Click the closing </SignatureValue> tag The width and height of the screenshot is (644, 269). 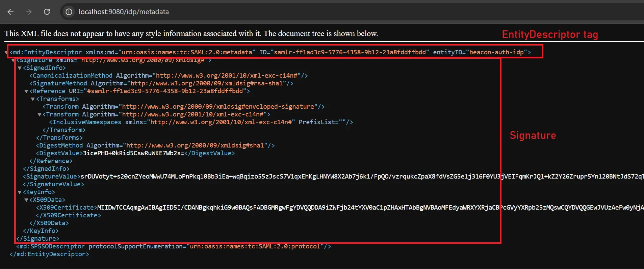coord(53,184)
